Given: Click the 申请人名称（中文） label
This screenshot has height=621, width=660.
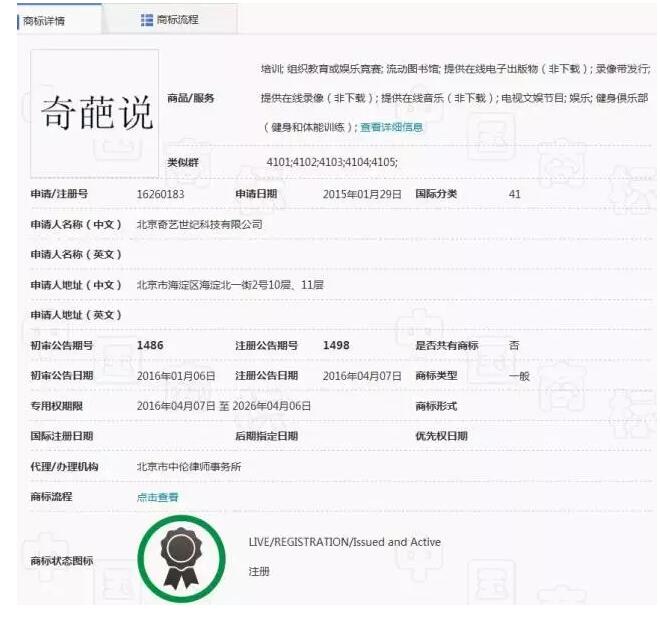Looking at the screenshot, I should tap(76, 224).
